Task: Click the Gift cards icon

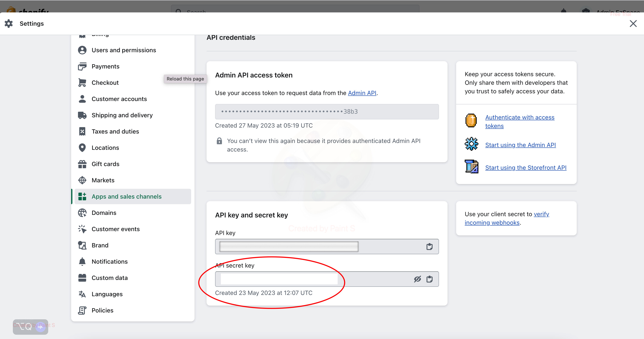Action: (x=82, y=164)
